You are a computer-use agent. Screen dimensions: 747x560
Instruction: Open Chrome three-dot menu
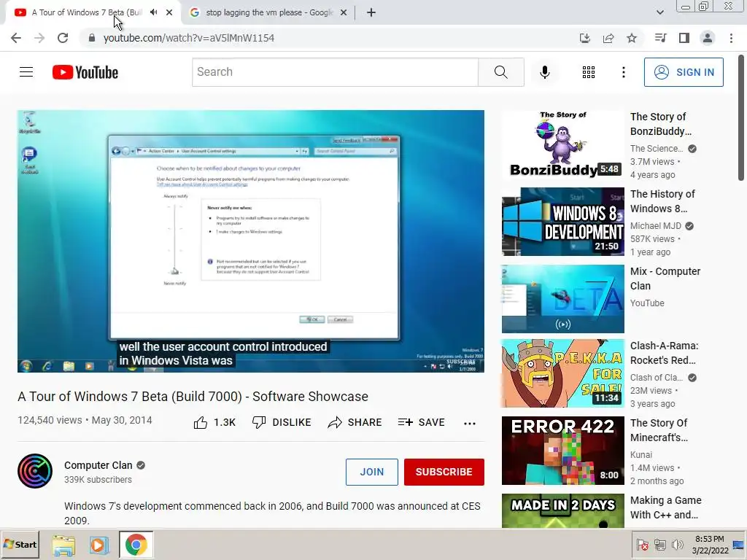pyautogui.click(x=731, y=38)
